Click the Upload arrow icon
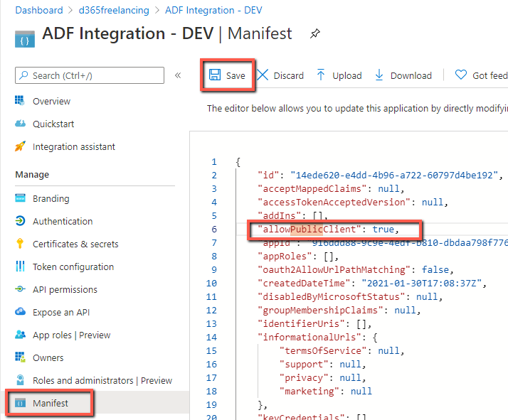Screen dimensions: 508x420 tap(321, 75)
